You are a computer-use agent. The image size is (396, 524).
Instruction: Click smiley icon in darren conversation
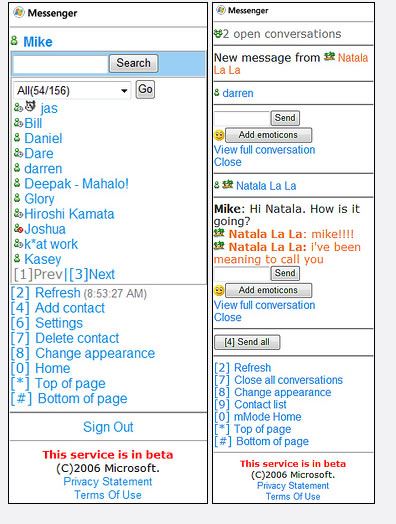click(219, 135)
